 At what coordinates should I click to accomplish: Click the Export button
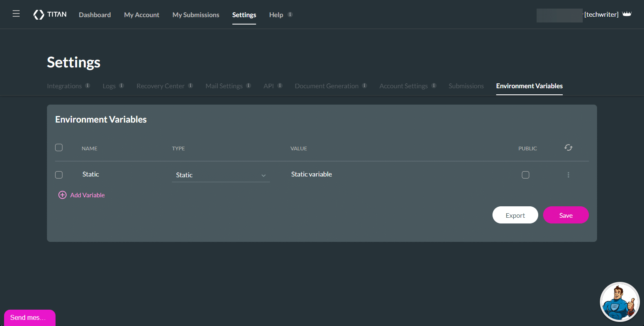515,215
